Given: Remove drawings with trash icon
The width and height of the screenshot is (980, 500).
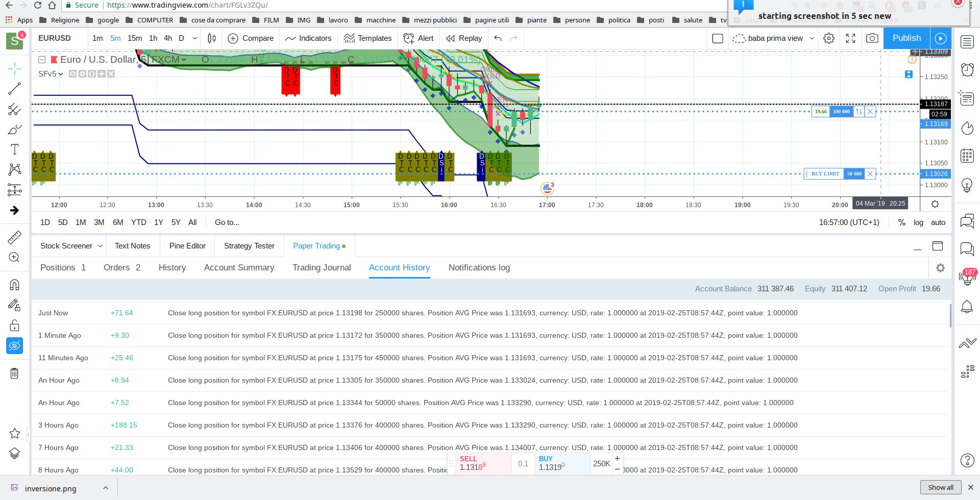Looking at the screenshot, I should click(x=15, y=373).
